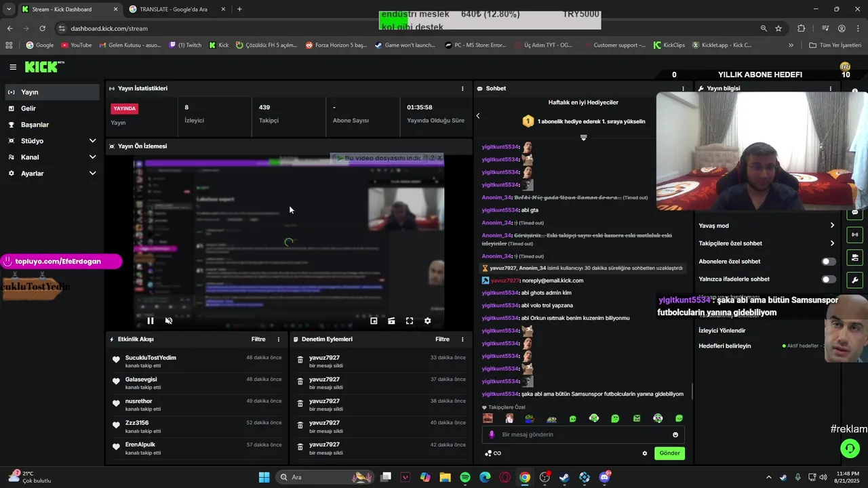The width and height of the screenshot is (868, 488).
Task: Open the preview player settings gear
Action: click(427, 321)
